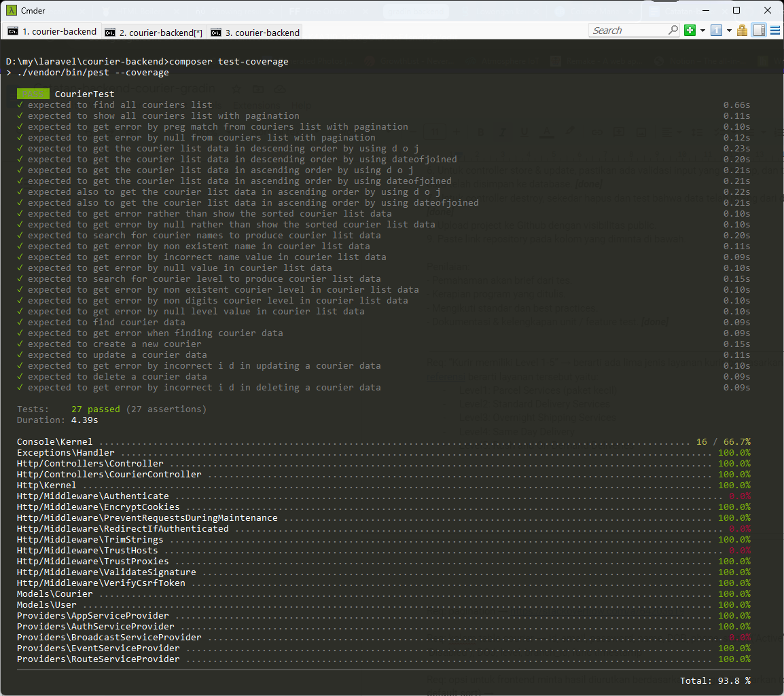This screenshot has height=696, width=784.
Task: Switch to the 1. courier-backend tab
Action: click(x=53, y=32)
